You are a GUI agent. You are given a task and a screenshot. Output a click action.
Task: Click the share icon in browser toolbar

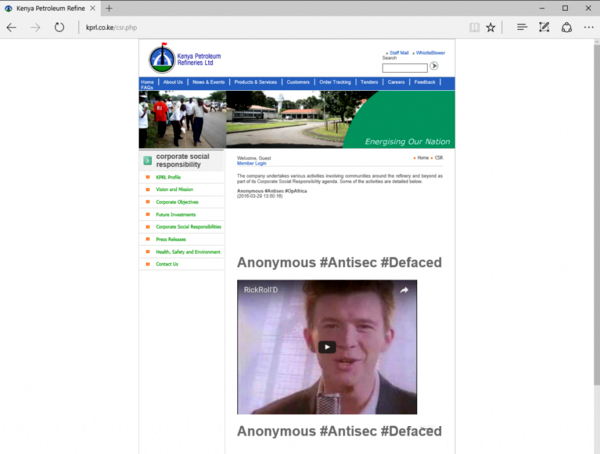tap(567, 28)
